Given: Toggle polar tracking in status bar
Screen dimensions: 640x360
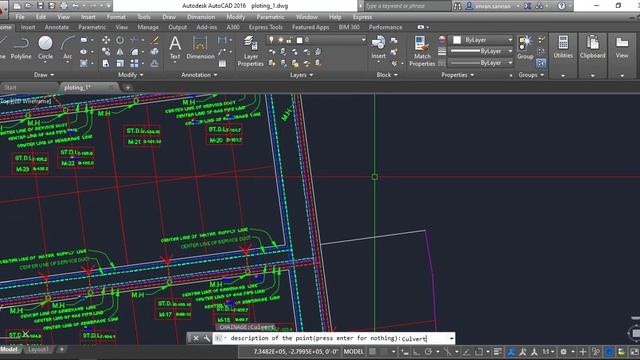Looking at the screenshot, I should 428,351.
